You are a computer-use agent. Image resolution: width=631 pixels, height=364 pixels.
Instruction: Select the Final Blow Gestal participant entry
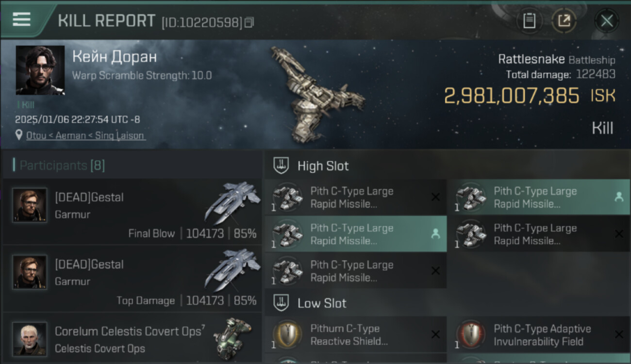coord(132,211)
